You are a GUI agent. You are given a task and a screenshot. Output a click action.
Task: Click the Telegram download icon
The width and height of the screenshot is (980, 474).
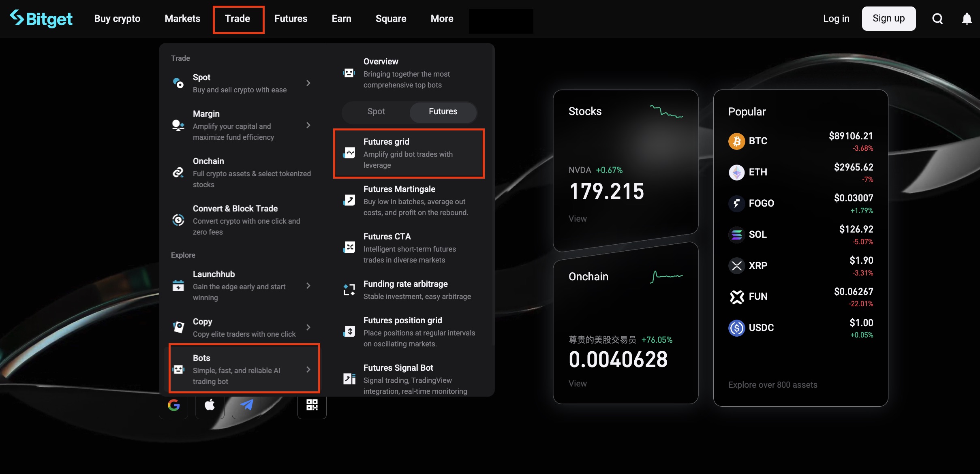pyautogui.click(x=246, y=405)
